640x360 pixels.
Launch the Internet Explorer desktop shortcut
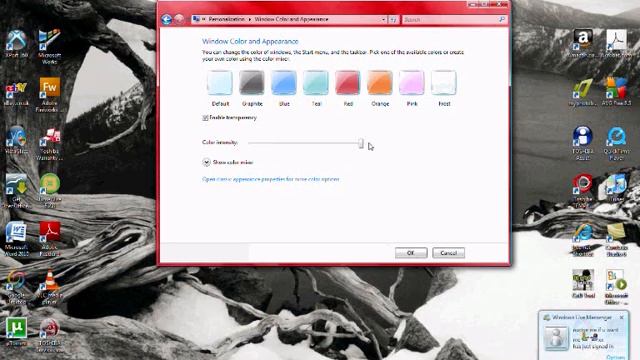coord(582,240)
